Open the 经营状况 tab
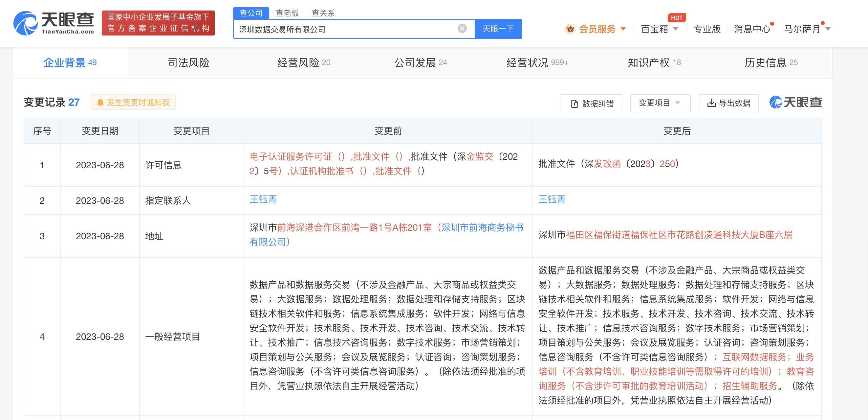 (x=537, y=63)
